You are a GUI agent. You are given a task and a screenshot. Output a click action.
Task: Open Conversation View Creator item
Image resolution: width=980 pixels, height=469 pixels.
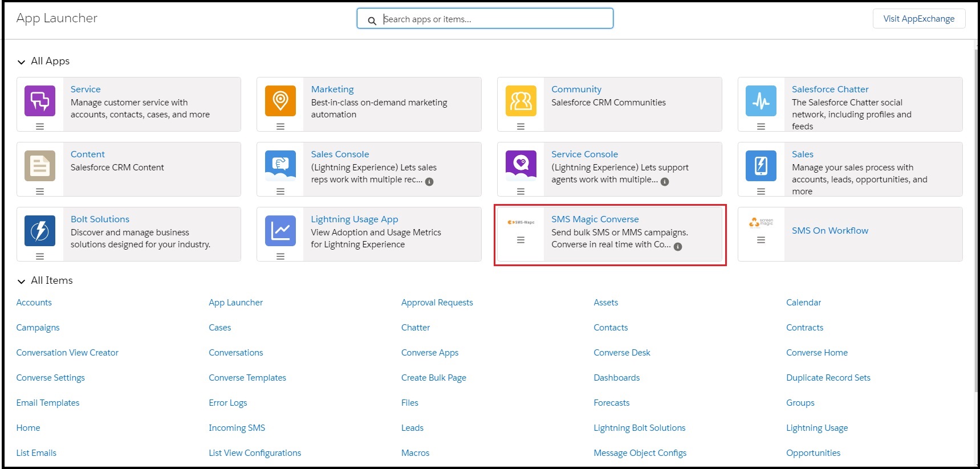67,353
